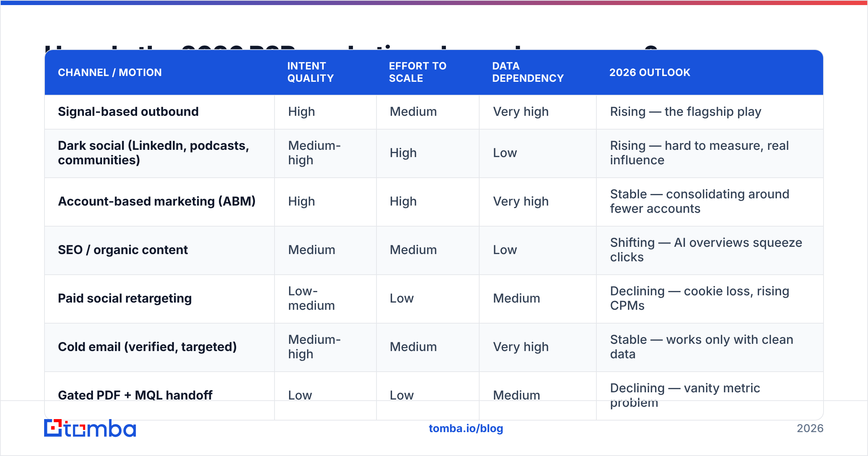This screenshot has width=868, height=456.
Task: Click 'Dark social (LinkedIn, podcasts, communities)' row label
Action: (154, 153)
